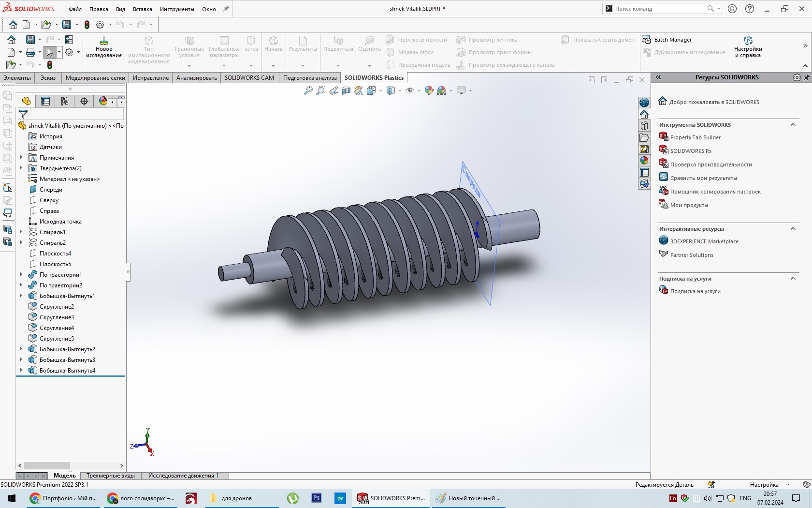Open the View Palette task pane icon
Screen dimensions: 812x508
click(644, 149)
